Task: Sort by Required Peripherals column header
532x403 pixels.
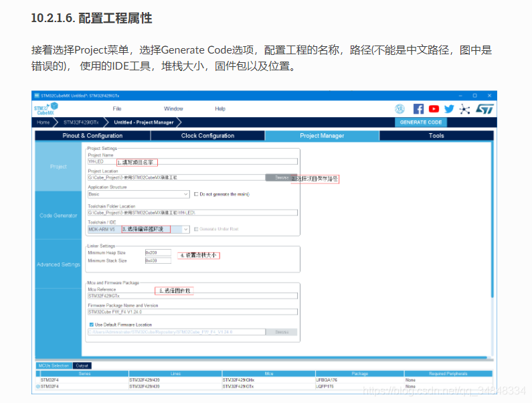Action: click(x=448, y=374)
